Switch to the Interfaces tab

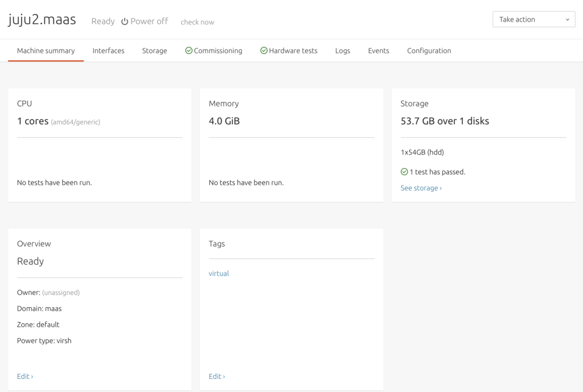[108, 51]
